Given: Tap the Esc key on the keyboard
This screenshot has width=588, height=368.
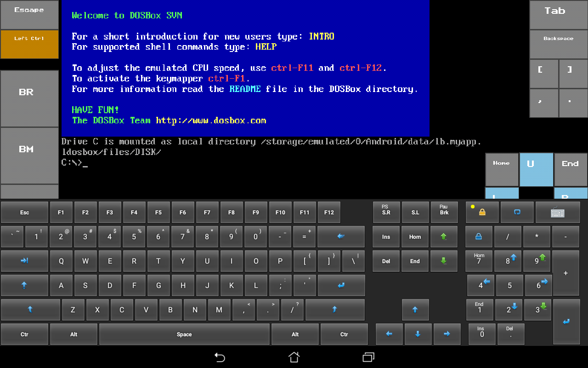Looking at the screenshot, I should click(x=24, y=212).
